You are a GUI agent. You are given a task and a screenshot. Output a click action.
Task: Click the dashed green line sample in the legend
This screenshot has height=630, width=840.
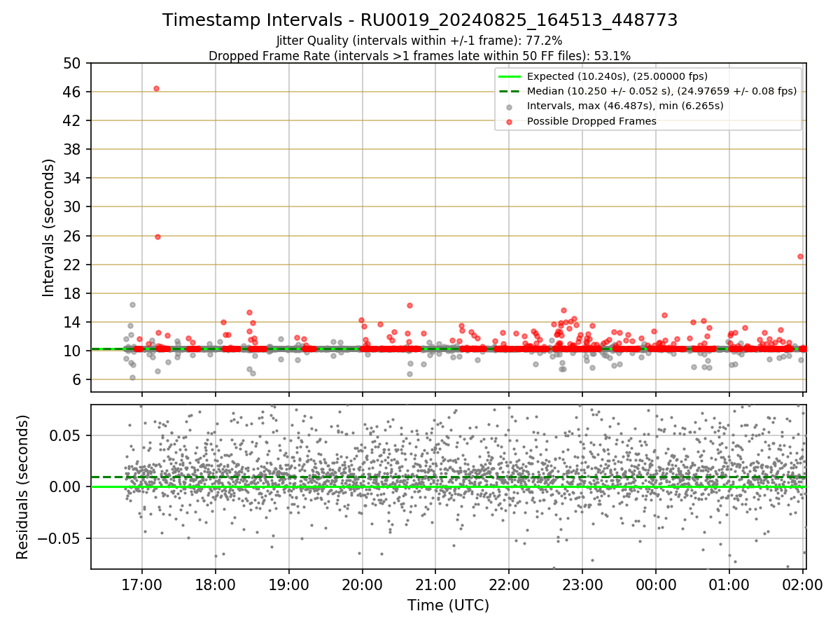(x=509, y=91)
